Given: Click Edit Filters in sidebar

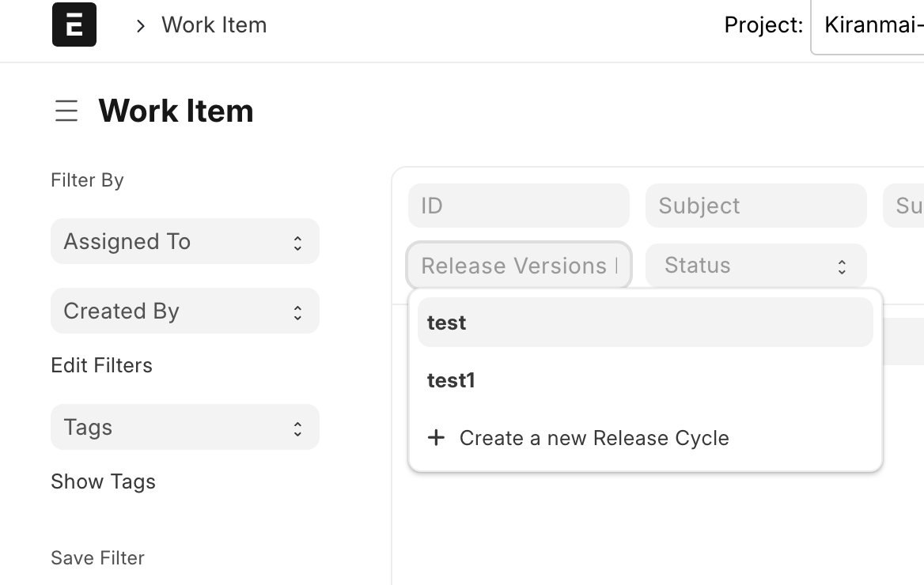Looking at the screenshot, I should (x=101, y=365).
